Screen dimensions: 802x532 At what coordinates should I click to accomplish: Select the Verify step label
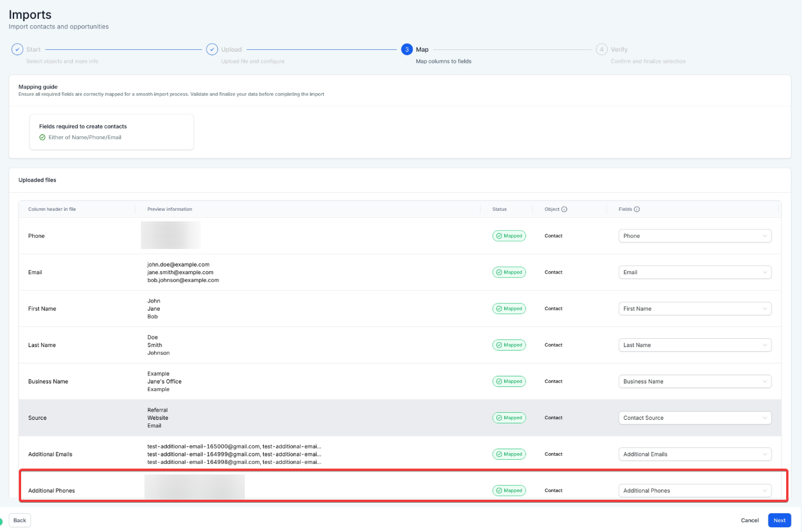coord(619,50)
